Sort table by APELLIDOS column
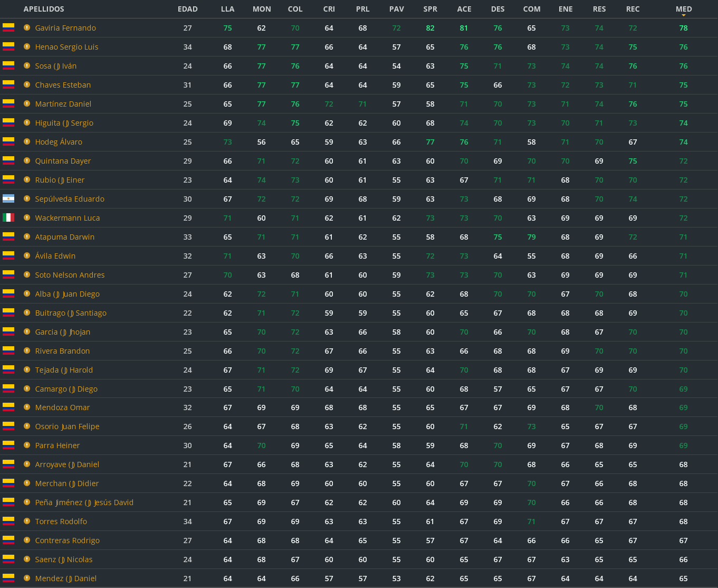The width and height of the screenshot is (718, 588). [x=44, y=9]
